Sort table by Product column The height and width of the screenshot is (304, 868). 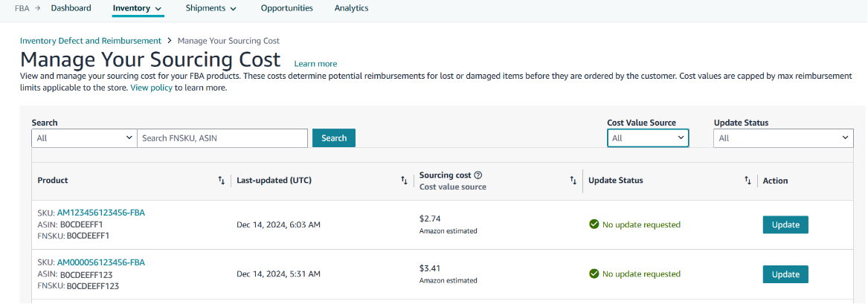[x=221, y=181]
